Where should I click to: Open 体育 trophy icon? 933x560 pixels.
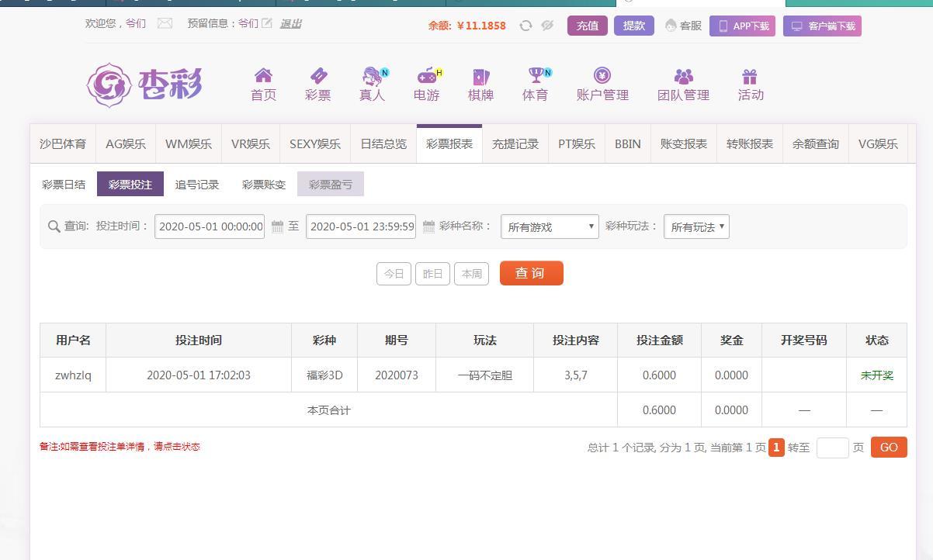(536, 75)
